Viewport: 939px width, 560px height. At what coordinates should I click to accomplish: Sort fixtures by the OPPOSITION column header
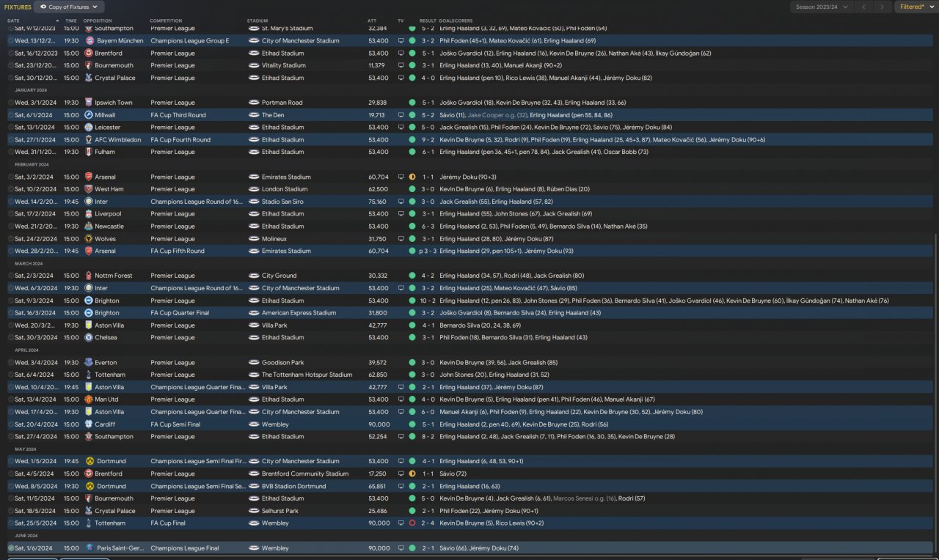pyautogui.click(x=98, y=21)
